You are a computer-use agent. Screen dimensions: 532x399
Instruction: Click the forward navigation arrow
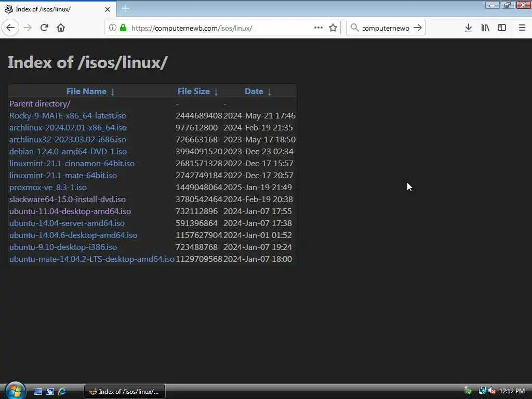point(28,28)
